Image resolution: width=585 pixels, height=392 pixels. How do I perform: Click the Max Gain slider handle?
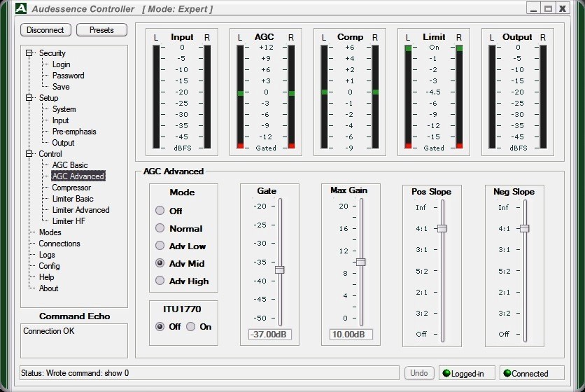coord(361,262)
